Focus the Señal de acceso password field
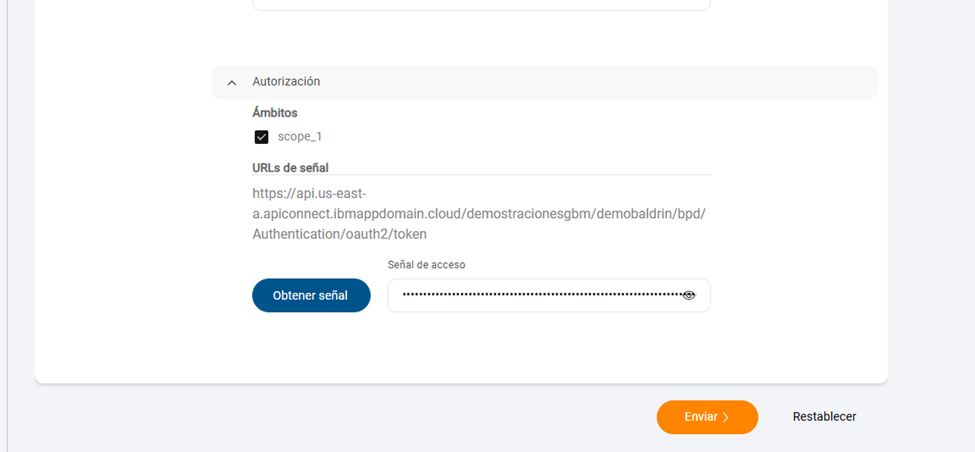The height and width of the screenshot is (452, 975). tap(549, 295)
